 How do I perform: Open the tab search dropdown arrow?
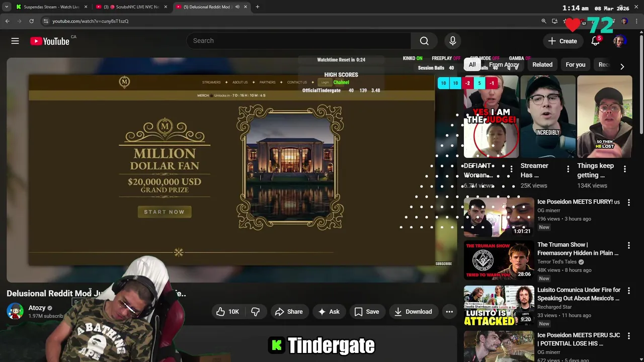click(7, 7)
